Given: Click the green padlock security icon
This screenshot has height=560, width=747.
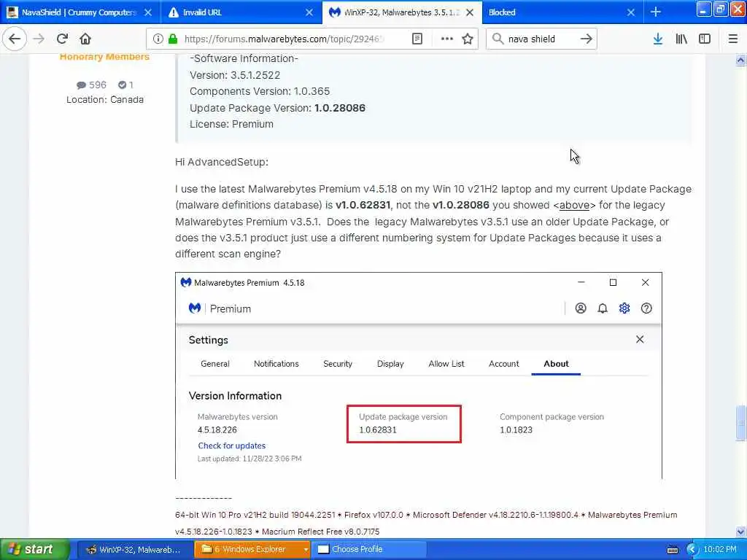Looking at the screenshot, I should (x=173, y=39).
